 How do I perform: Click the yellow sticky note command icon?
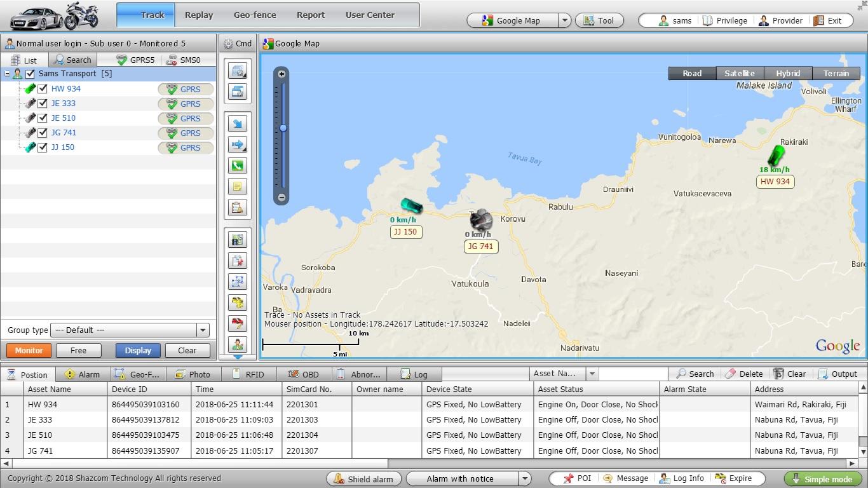pyautogui.click(x=237, y=187)
